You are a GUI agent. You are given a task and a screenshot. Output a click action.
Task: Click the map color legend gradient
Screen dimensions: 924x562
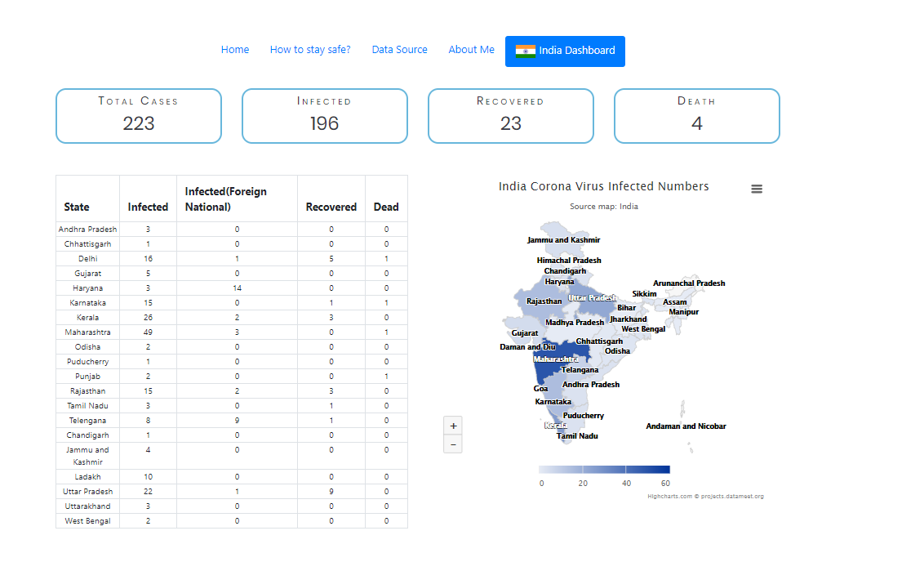(x=604, y=470)
